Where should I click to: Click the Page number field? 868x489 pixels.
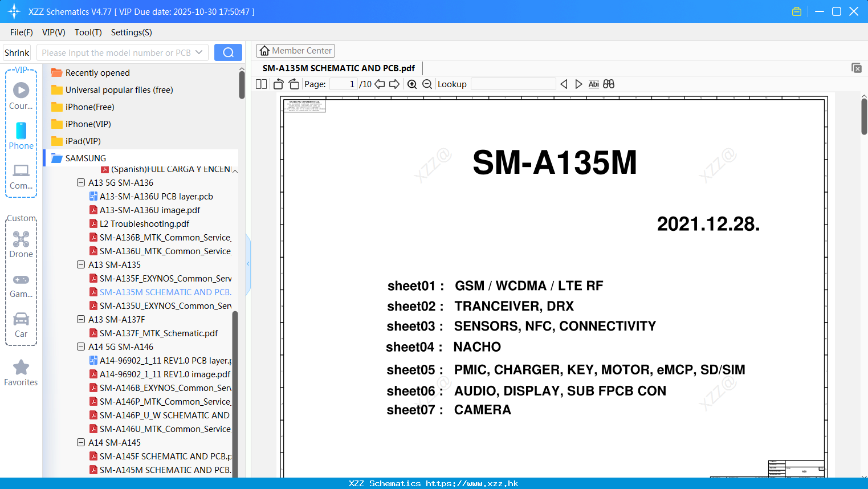click(343, 84)
